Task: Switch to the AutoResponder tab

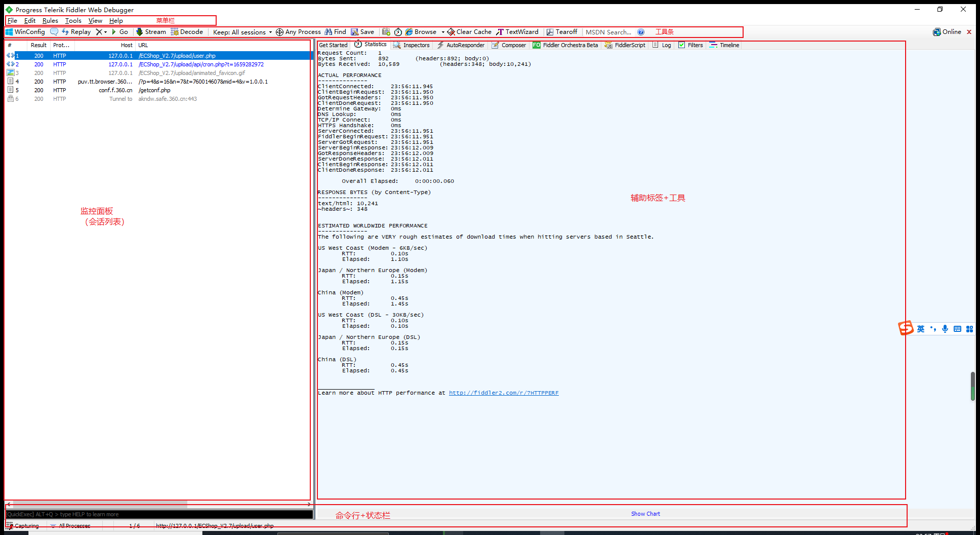Action: [x=461, y=45]
